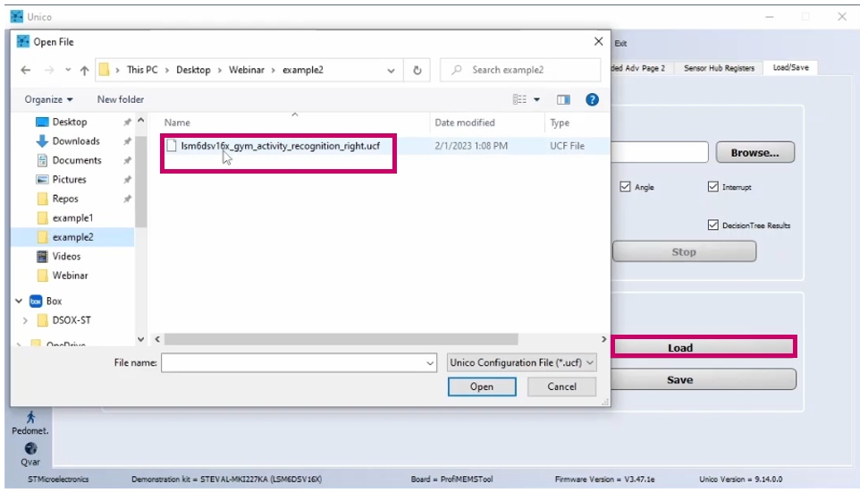This screenshot has height=493, width=868.
Task: Click the Load button in Unico
Action: [x=704, y=348]
